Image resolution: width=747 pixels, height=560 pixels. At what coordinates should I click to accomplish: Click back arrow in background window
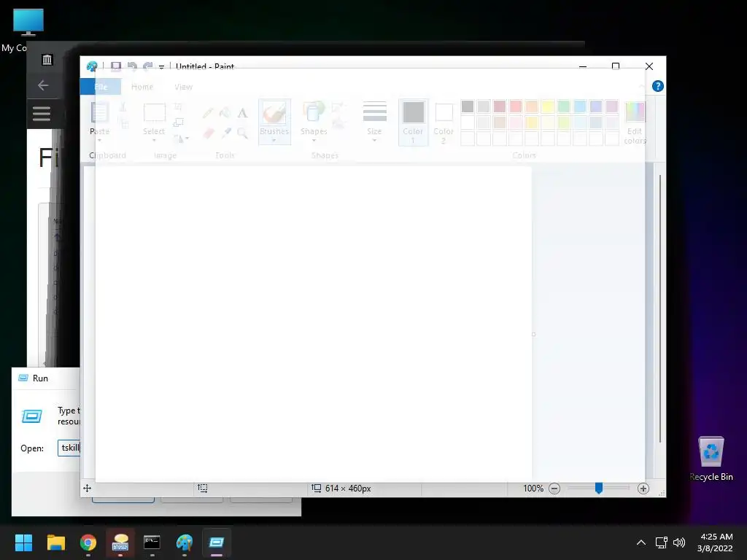tap(43, 85)
